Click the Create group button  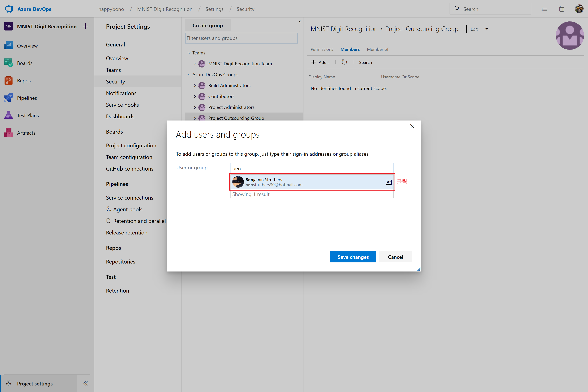pyautogui.click(x=208, y=25)
